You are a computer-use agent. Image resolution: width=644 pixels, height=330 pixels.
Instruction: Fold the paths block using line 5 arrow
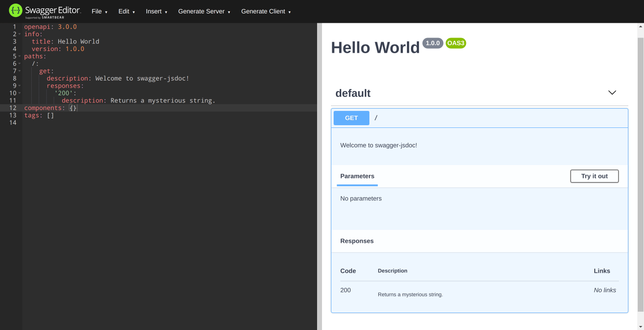pyautogui.click(x=20, y=56)
